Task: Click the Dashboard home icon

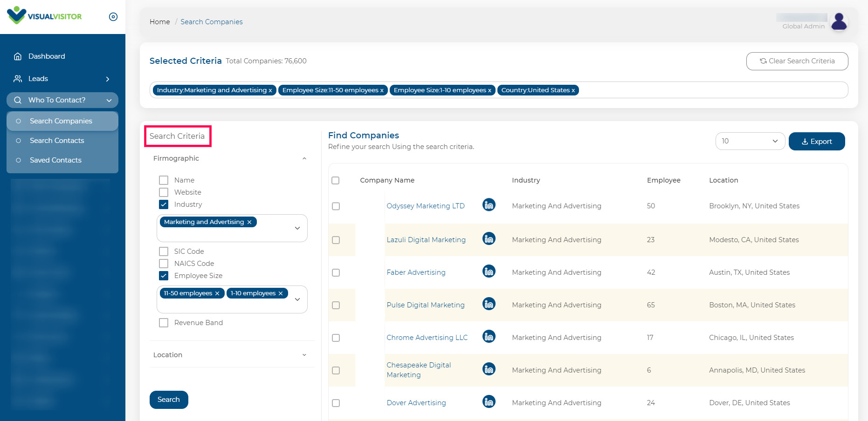Action: [x=18, y=56]
